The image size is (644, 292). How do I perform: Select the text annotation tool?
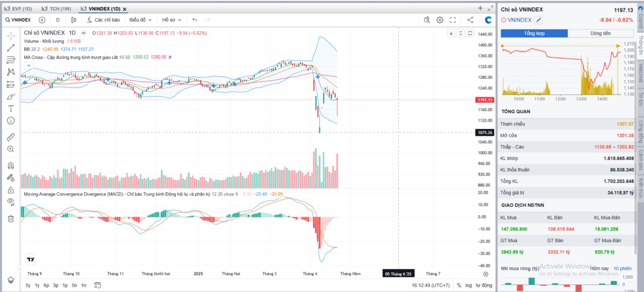point(10,108)
